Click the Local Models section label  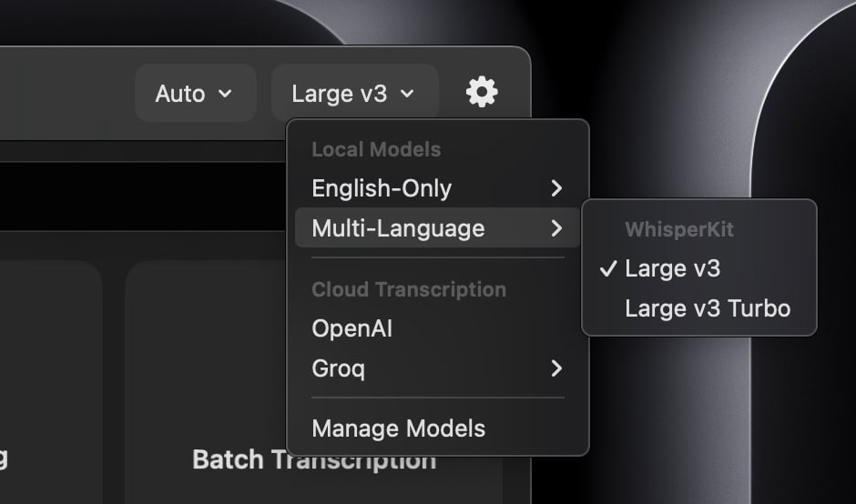(x=376, y=149)
